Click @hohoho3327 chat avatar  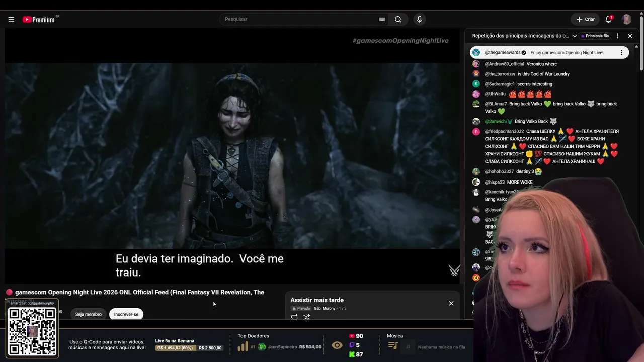pos(476,172)
